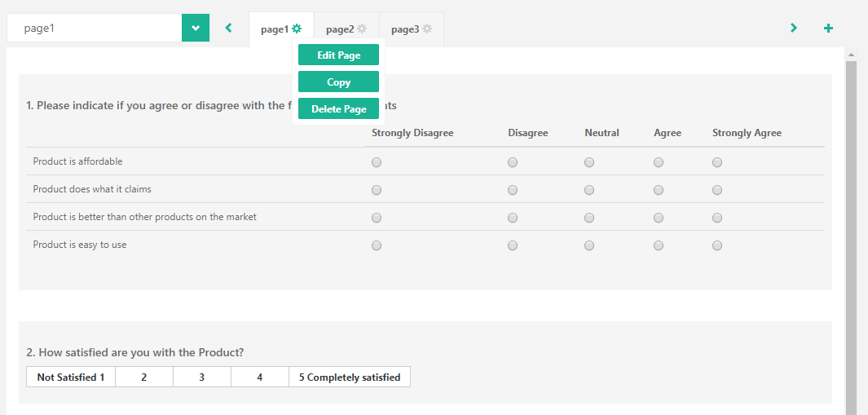Image resolution: width=868 pixels, height=415 pixels.
Task: Click the vertical scrollbar up arrow
Action: [x=852, y=55]
